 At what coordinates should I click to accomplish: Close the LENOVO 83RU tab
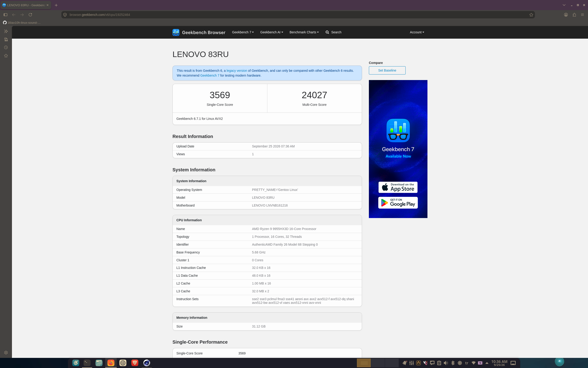pyautogui.click(x=48, y=5)
